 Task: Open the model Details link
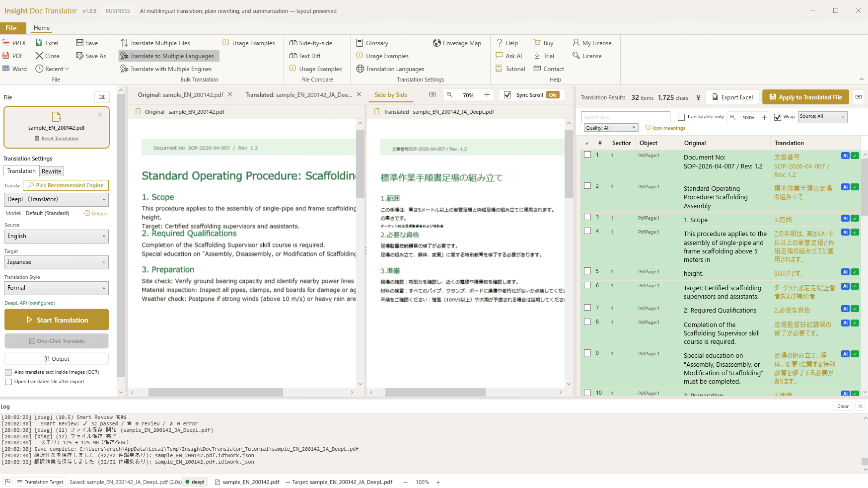[x=99, y=214]
